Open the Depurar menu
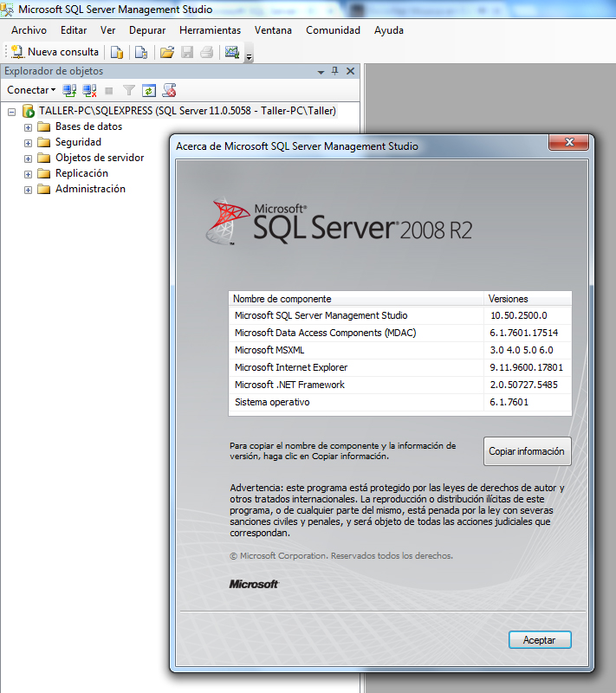 point(147,30)
